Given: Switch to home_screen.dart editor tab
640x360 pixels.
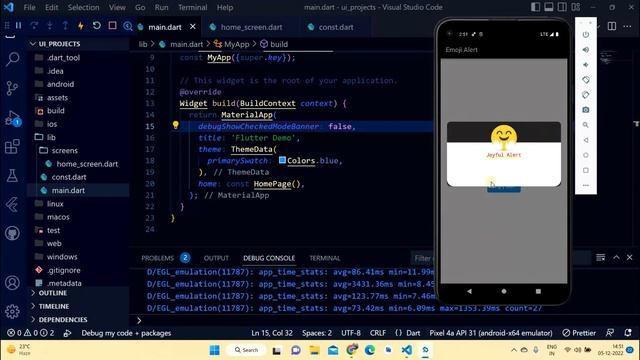Looking at the screenshot, I should pos(251,27).
